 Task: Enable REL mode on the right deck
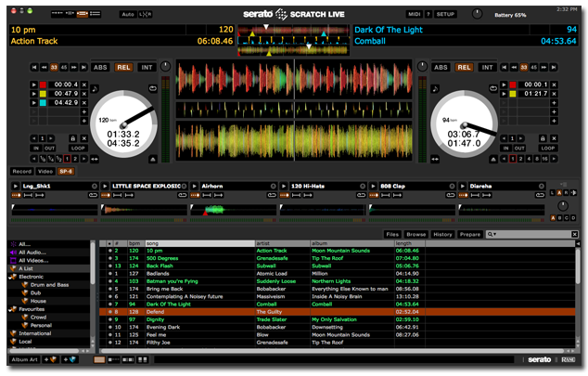click(464, 68)
